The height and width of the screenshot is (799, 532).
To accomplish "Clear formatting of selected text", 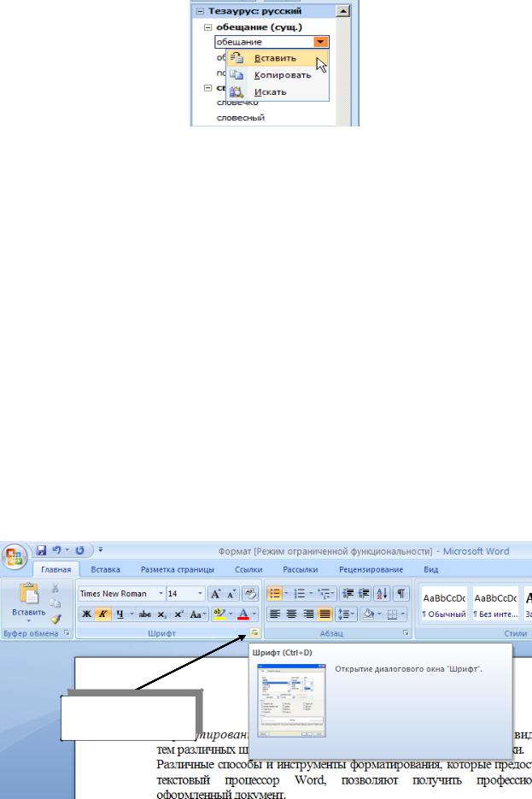I will pos(250,594).
